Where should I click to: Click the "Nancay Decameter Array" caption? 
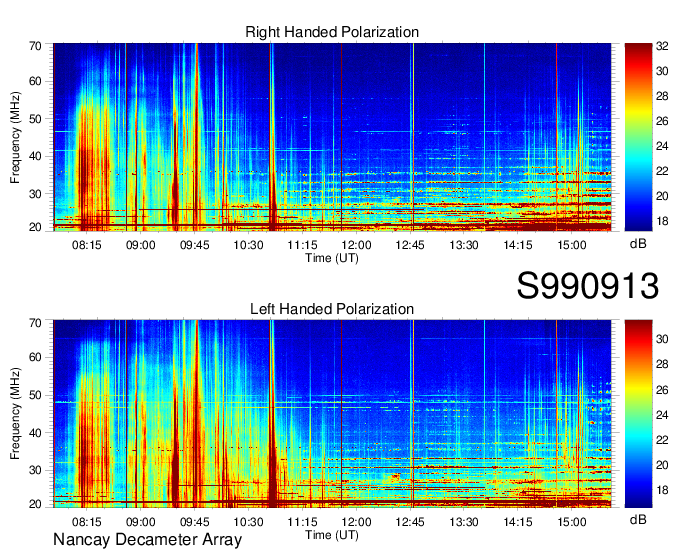[x=147, y=540]
